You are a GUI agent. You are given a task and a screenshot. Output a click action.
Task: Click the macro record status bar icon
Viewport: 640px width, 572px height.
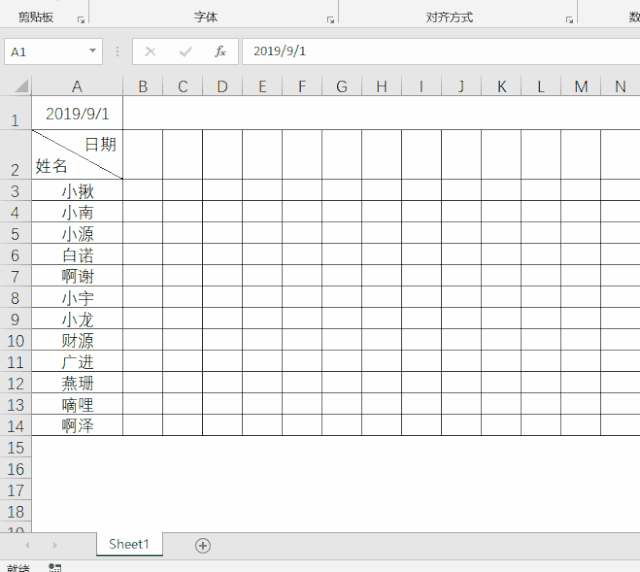(x=55, y=568)
